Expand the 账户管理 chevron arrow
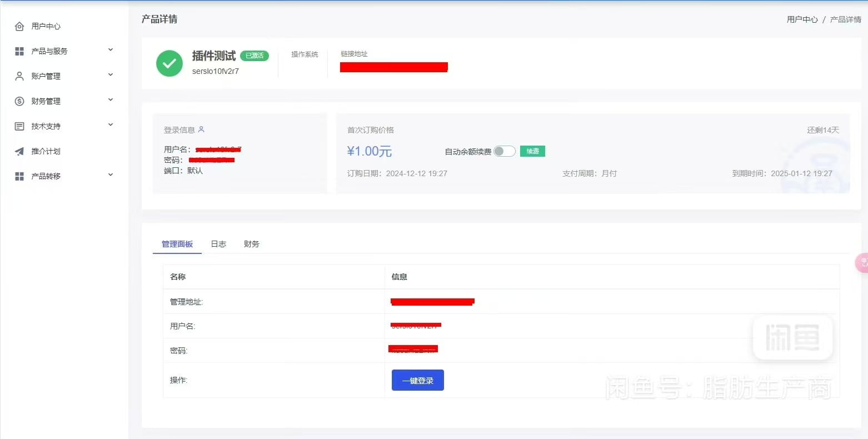The height and width of the screenshot is (439, 868). tap(110, 75)
